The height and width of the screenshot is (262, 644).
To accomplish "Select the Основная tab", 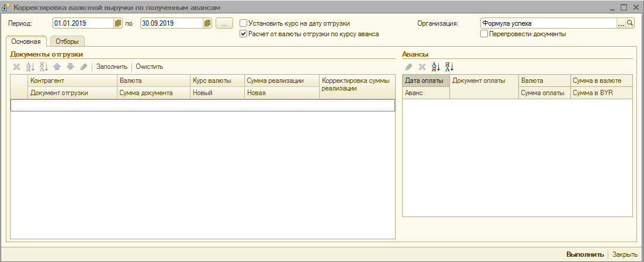I will pos(26,41).
